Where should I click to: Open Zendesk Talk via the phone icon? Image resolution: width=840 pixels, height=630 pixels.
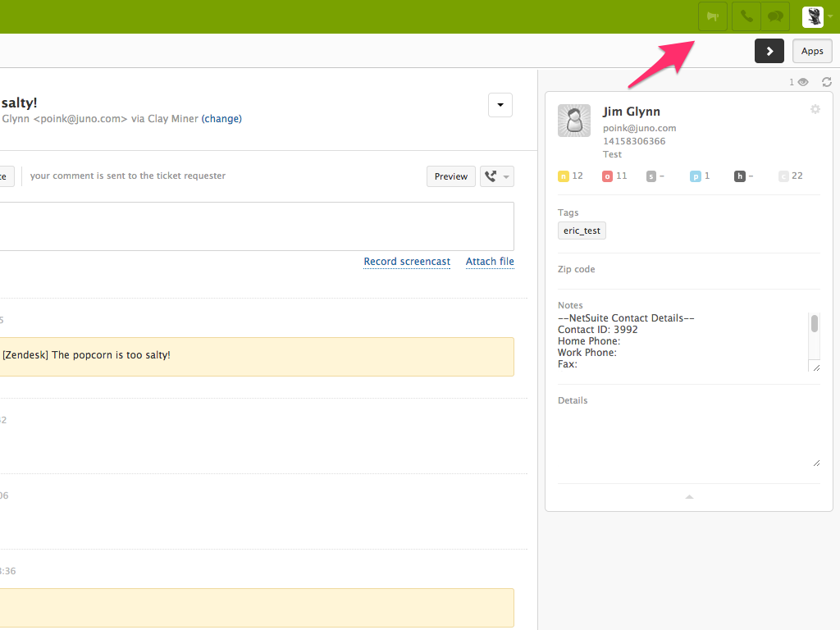tap(746, 16)
